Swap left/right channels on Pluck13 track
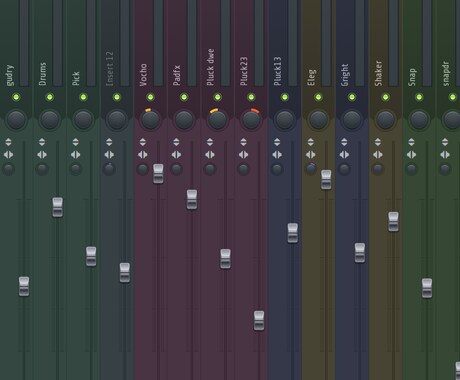Viewport: 460px width, 380px height. click(x=277, y=155)
